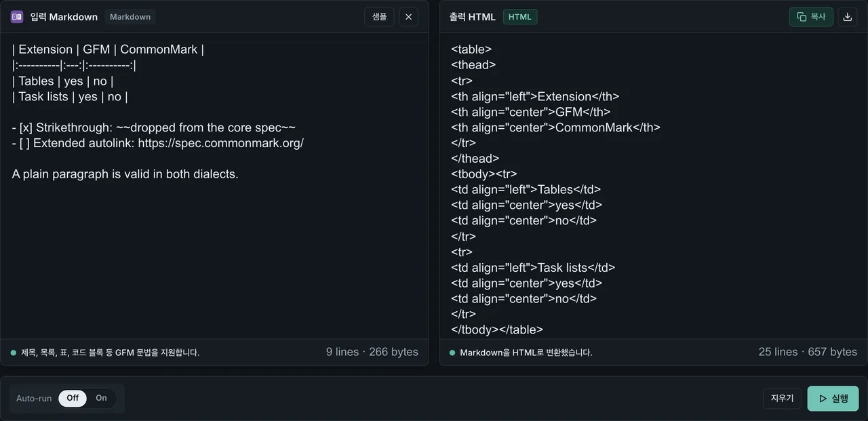Image resolution: width=868 pixels, height=421 pixels.
Task: Load sample text with the 샘플 button
Action: (379, 17)
